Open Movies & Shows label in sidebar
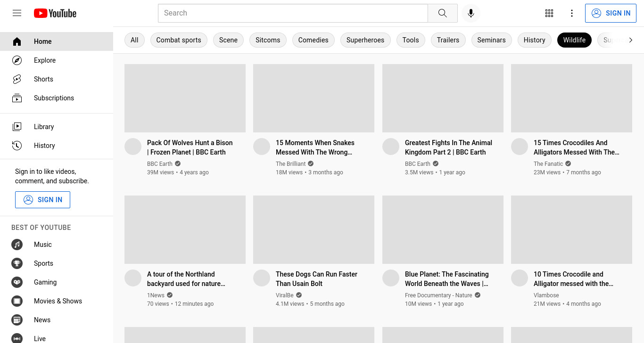The height and width of the screenshot is (343, 644). (58, 301)
